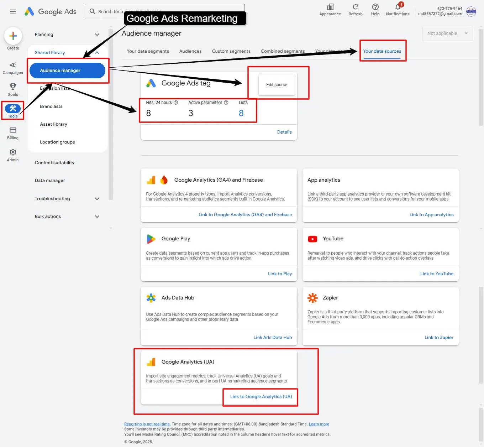The width and height of the screenshot is (484, 448).
Task: Click Link to YouTube
Action: coord(437,274)
